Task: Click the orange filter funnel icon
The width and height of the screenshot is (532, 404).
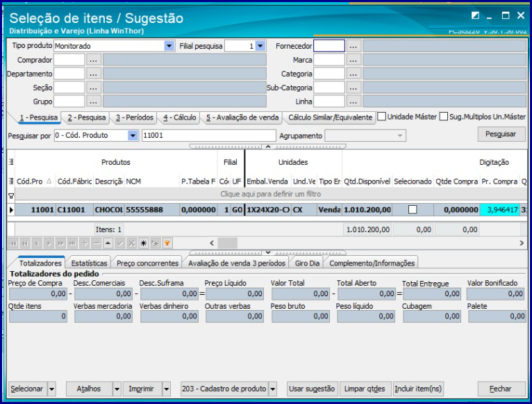Action: (167, 243)
